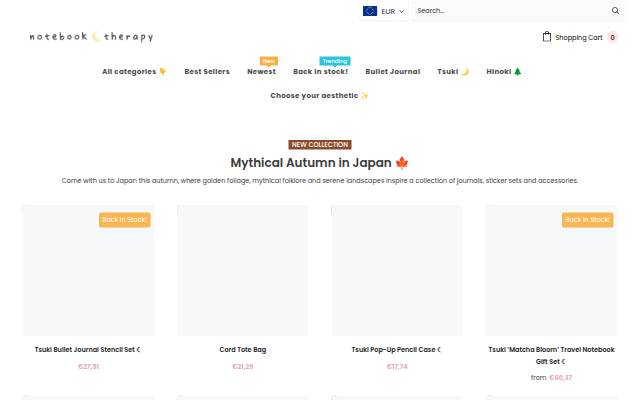Image resolution: width=640 pixels, height=400 pixels.
Task: Click the search magnifier icon
Action: click(x=615, y=11)
